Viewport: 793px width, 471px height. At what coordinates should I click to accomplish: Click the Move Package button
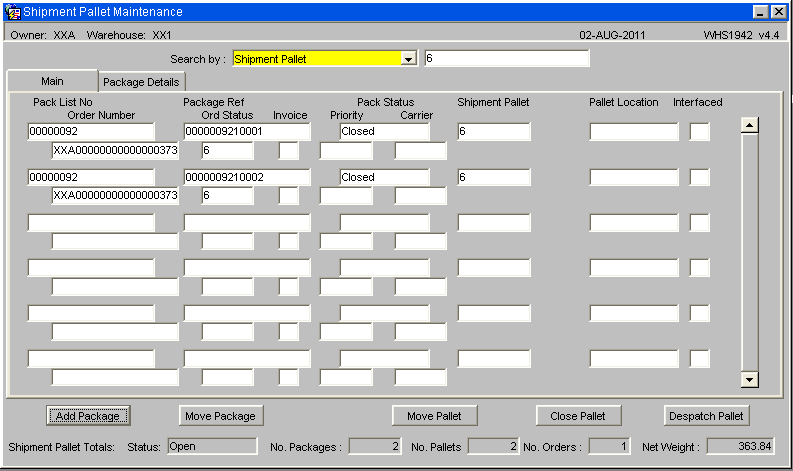(x=221, y=416)
